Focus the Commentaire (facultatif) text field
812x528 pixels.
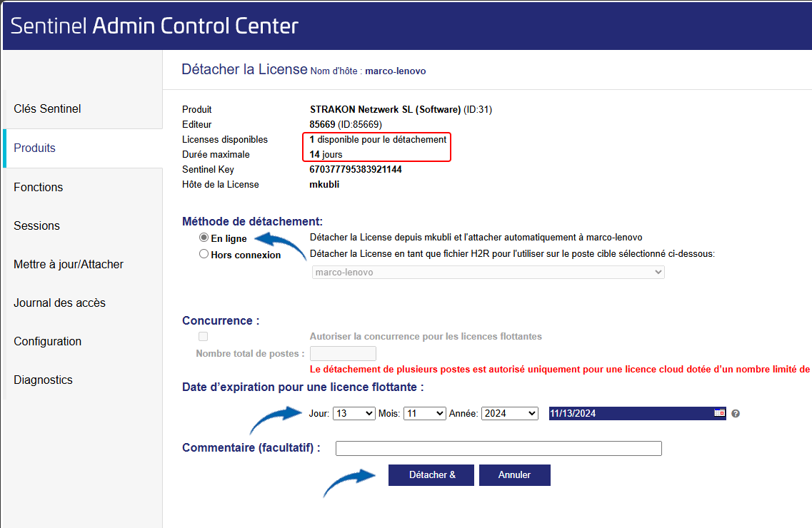point(498,448)
